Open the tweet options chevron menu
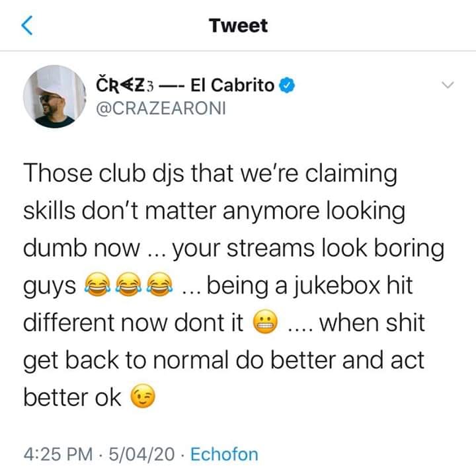Viewport: 476px width, 476px height. [448, 85]
